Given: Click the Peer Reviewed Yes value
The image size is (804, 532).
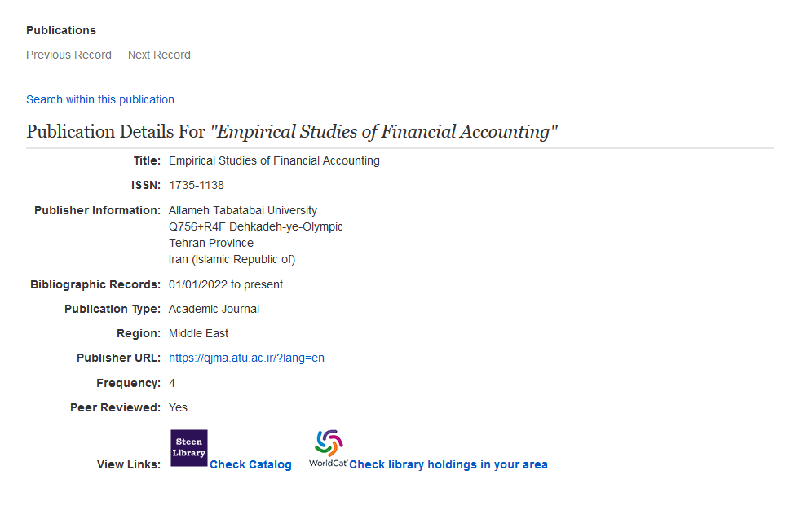Looking at the screenshot, I should 178,407.
